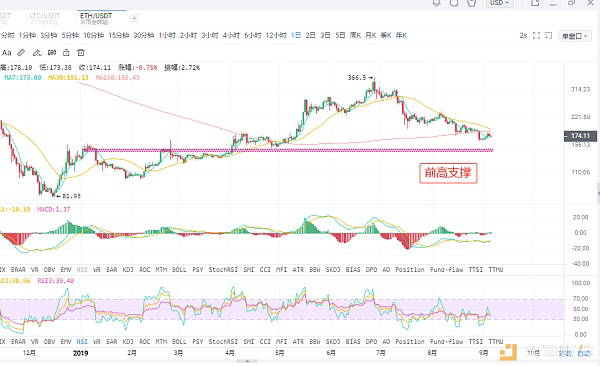Select the Aa text annotation tool
Viewport: 600px width, 366px height.
pos(7,53)
